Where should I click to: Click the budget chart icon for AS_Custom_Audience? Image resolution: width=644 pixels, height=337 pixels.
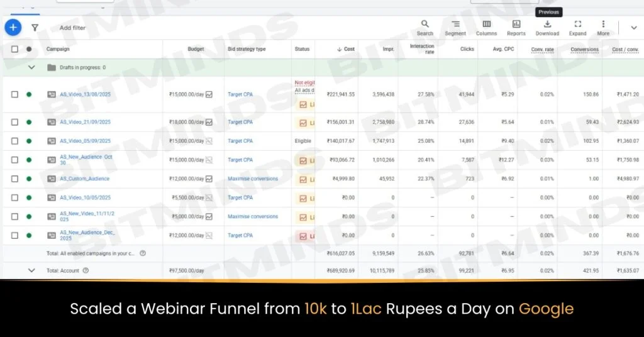pos(209,179)
